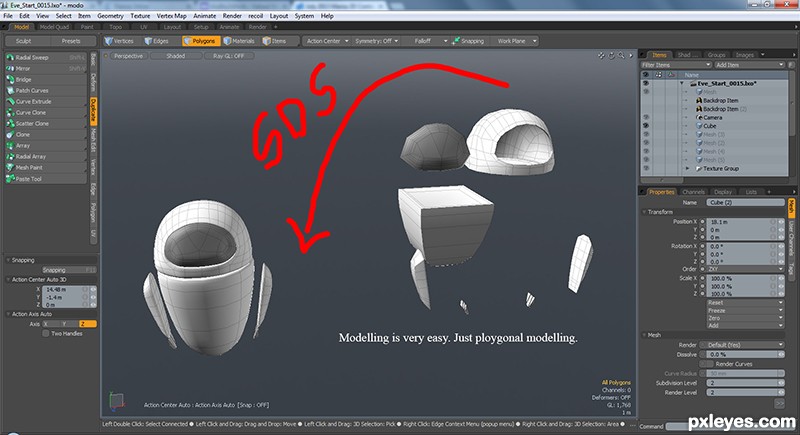The image size is (800, 435).
Task: Open the Symmetry: Off dropdown
Action: click(376, 41)
